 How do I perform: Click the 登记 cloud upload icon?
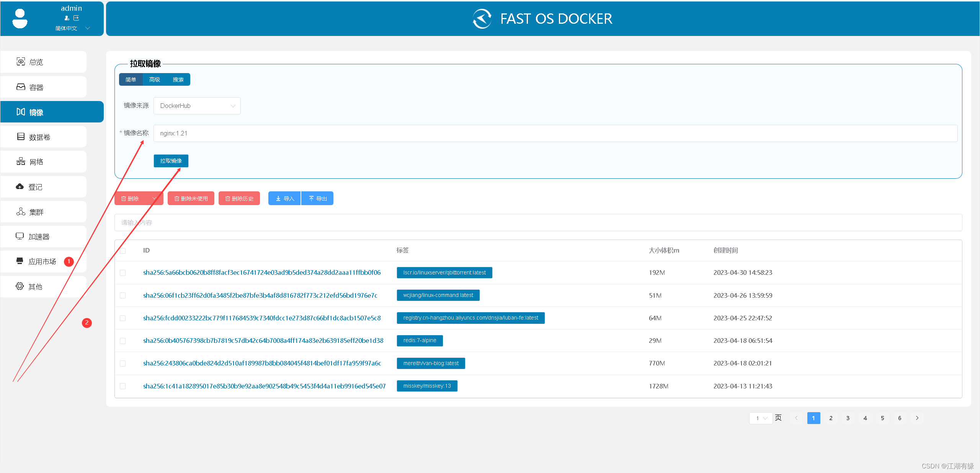20,186
